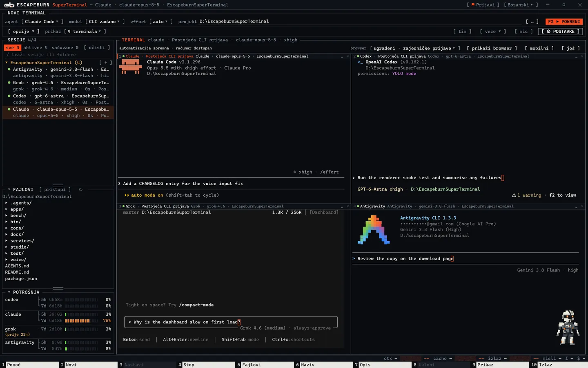Toggle the mic button
The width and height of the screenshot is (588, 368).
(x=523, y=31)
